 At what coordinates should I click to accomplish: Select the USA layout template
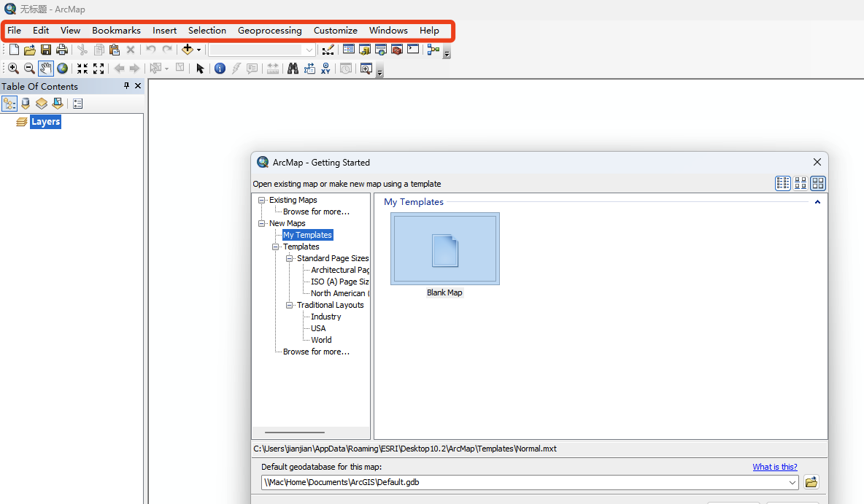point(318,328)
